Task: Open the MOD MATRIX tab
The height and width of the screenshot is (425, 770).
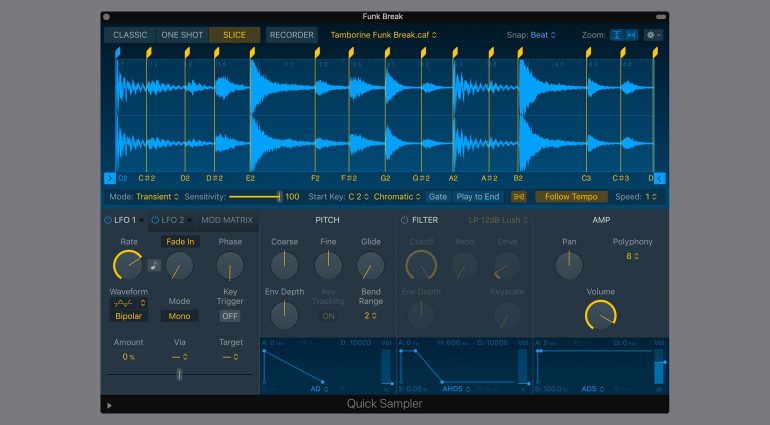Action: [x=227, y=220]
